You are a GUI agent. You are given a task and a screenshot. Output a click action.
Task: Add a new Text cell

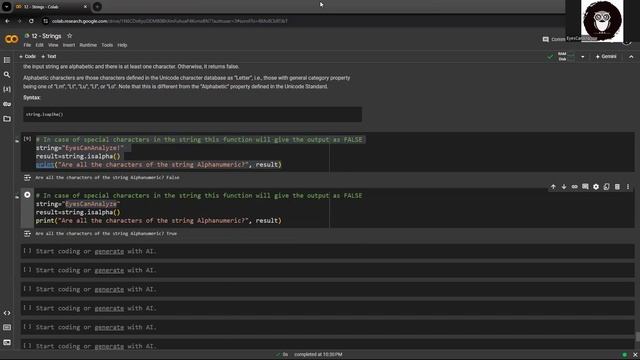[x=49, y=56]
